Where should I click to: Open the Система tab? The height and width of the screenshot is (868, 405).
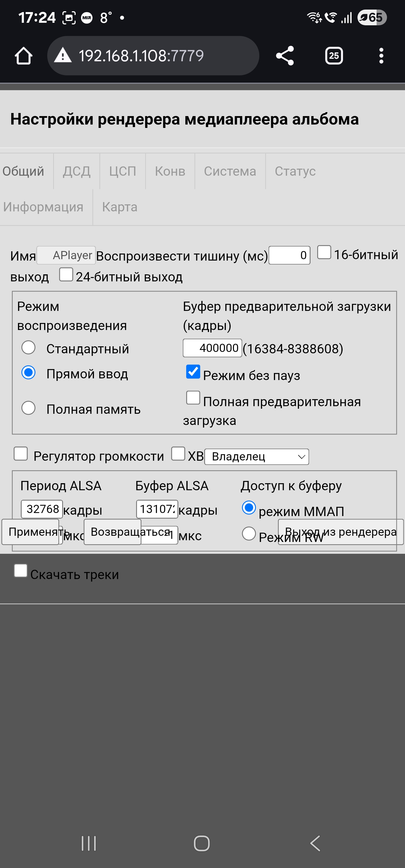[230, 171]
